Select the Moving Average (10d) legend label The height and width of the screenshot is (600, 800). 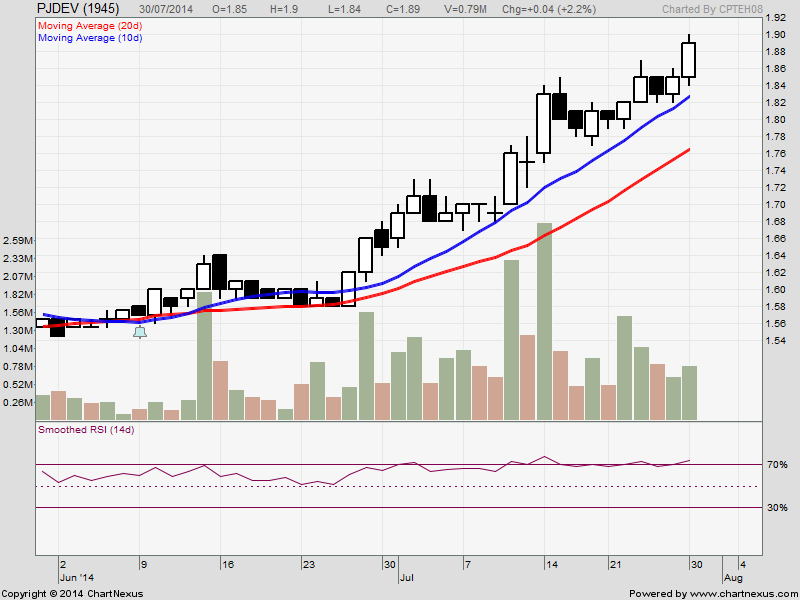(x=88, y=38)
